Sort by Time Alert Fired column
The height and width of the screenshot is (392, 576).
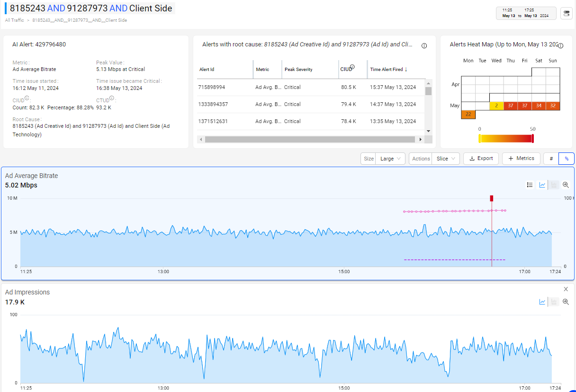point(388,70)
